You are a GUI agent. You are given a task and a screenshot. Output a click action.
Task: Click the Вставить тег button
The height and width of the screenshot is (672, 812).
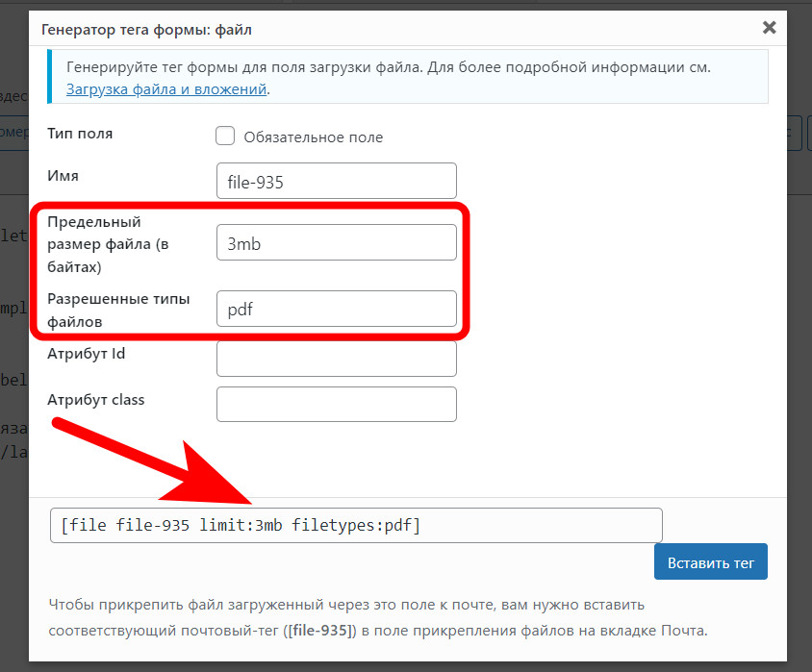(710, 561)
